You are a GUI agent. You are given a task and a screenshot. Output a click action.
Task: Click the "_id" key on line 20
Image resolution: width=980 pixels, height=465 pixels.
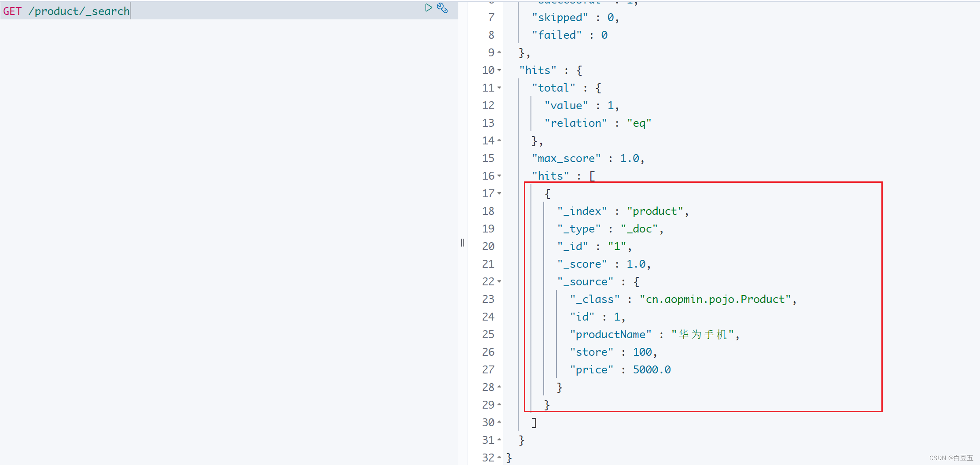point(572,247)
